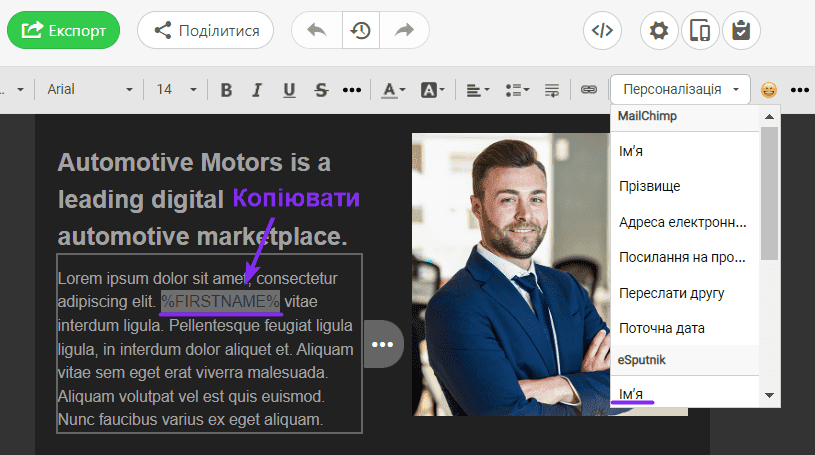Screen dimensions: 815x455
Task: Click the clipboard check icon
Action: click(x=740, y=30)
